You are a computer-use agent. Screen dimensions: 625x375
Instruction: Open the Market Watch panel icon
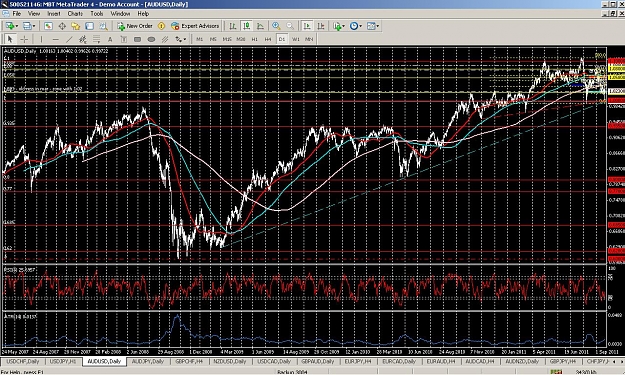(x=48, y=26)
